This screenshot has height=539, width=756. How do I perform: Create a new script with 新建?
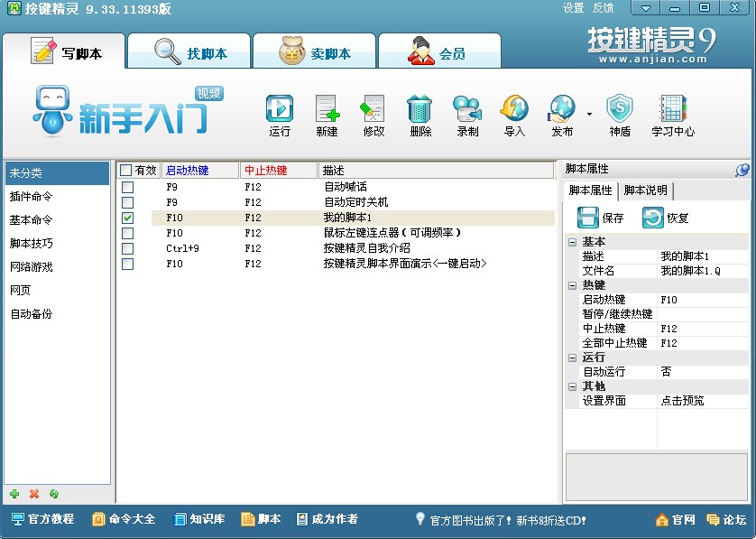coord(327,116)
